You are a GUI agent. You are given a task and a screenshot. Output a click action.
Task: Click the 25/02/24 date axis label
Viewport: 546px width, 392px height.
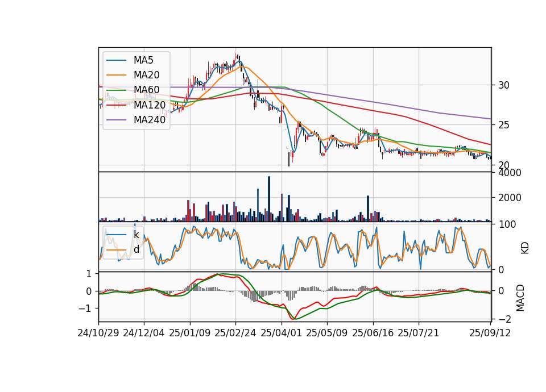[x=235, y=333]
